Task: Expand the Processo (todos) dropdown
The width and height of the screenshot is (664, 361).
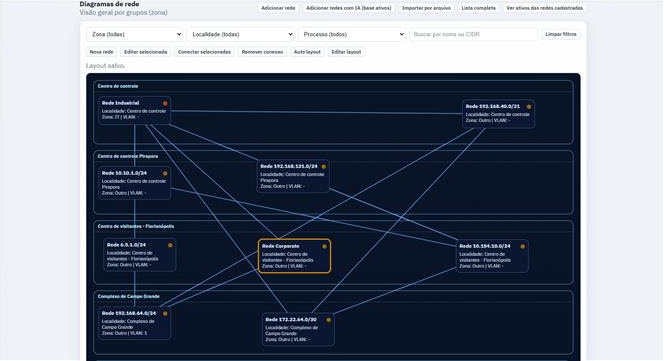Action: point(352,34)
